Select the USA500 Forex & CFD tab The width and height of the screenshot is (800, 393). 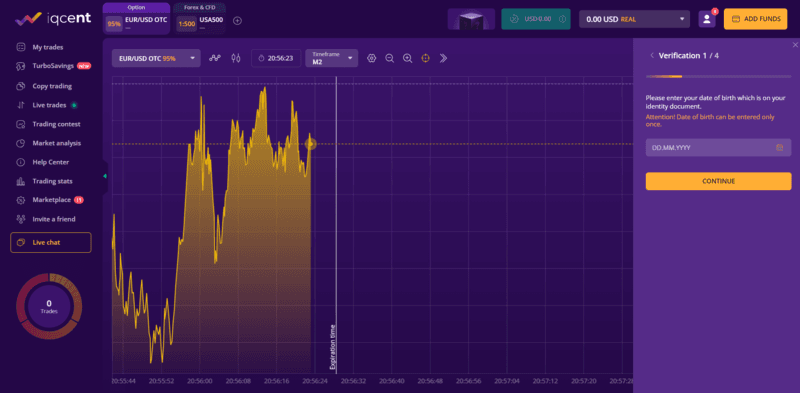pos(199,18)
